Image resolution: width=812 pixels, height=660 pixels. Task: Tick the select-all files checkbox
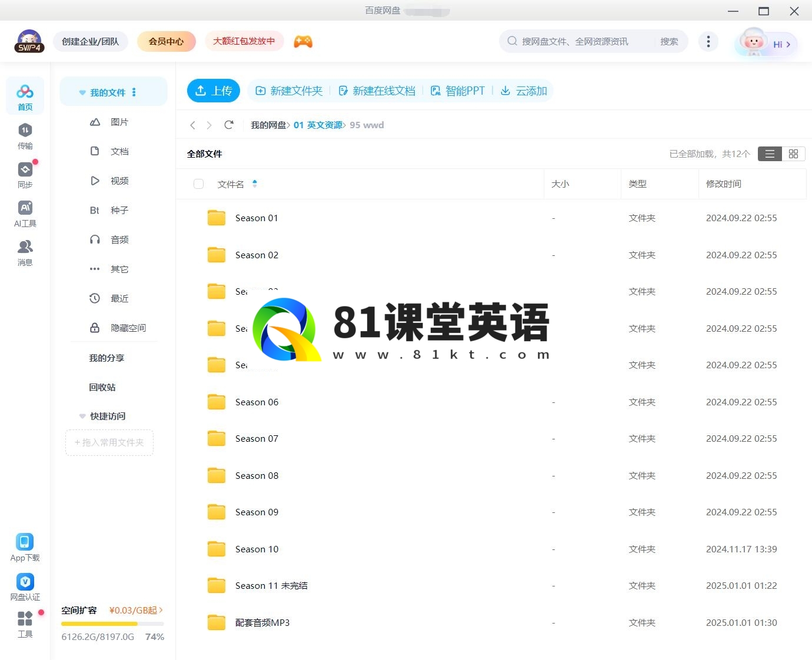(x=199, y=184)
